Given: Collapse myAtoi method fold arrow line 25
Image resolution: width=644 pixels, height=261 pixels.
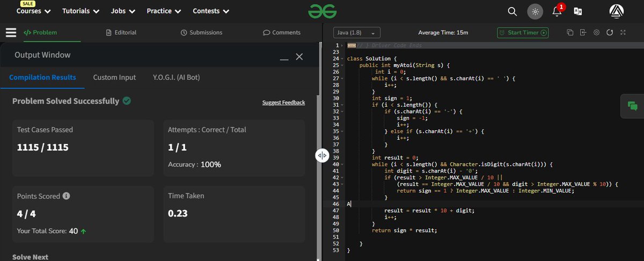Looking at the screenshot, I should pyautogui.click(x=342, y=65).
